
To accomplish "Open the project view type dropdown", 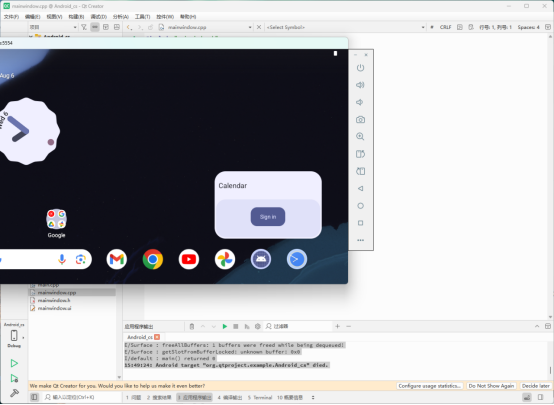I will (x=53, y=27).
